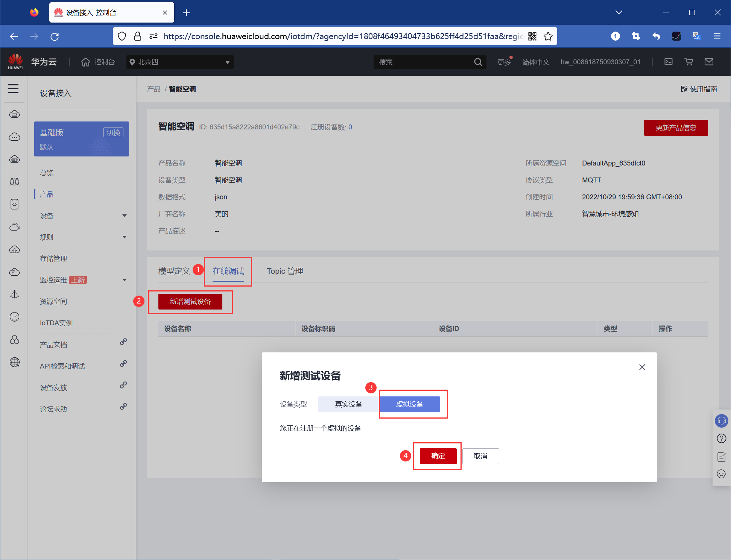Image resolution: width=731 pixels, height=560 pixels.
Task: Open the 北京四 region dropdown
Action: pos(180,62)
